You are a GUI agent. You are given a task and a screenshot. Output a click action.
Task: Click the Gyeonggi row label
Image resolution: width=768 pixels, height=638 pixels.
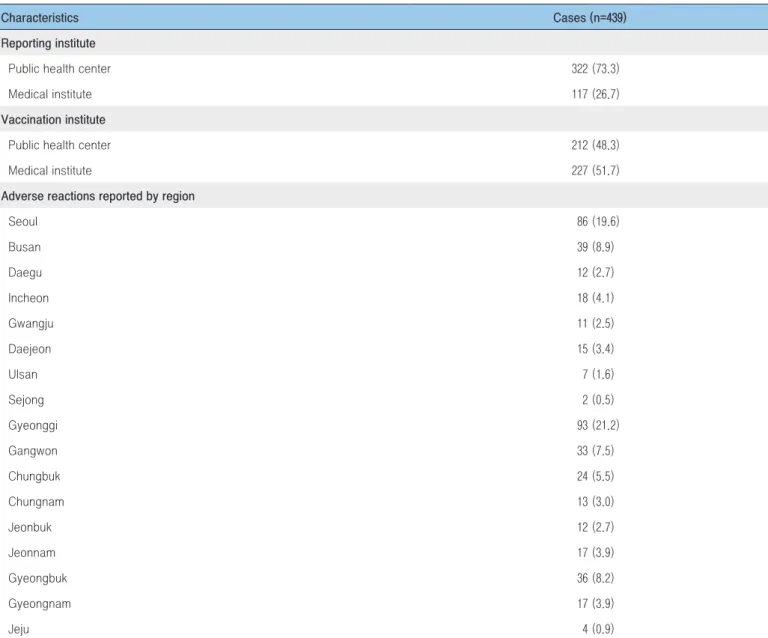[x=33, y=425]
